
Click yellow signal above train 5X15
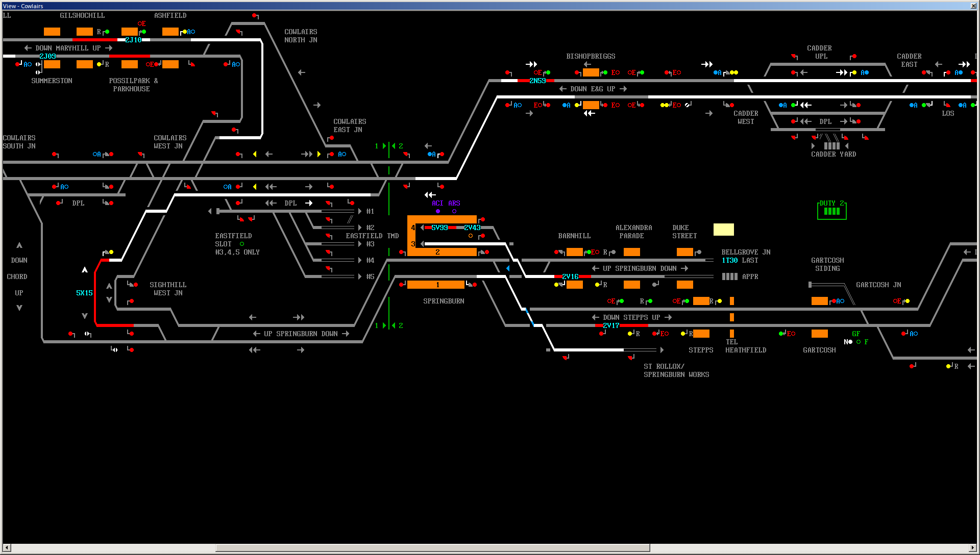111,252
